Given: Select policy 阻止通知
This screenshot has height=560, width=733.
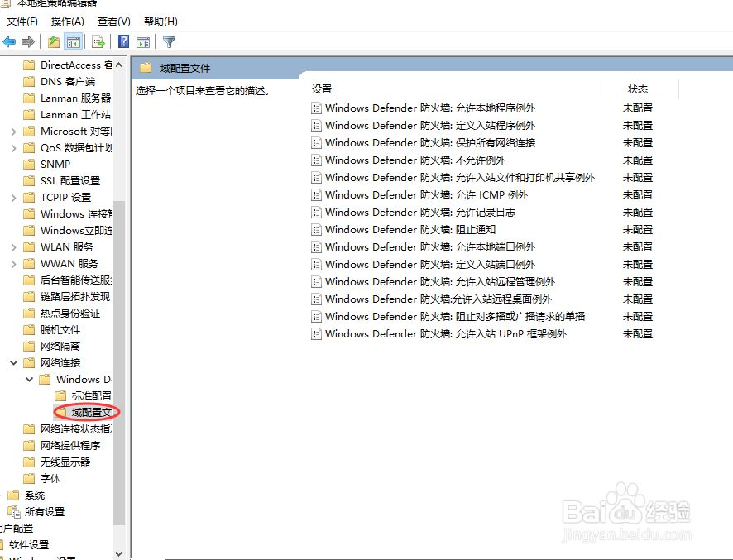Looking at the screenshot, I should (404, 229).
